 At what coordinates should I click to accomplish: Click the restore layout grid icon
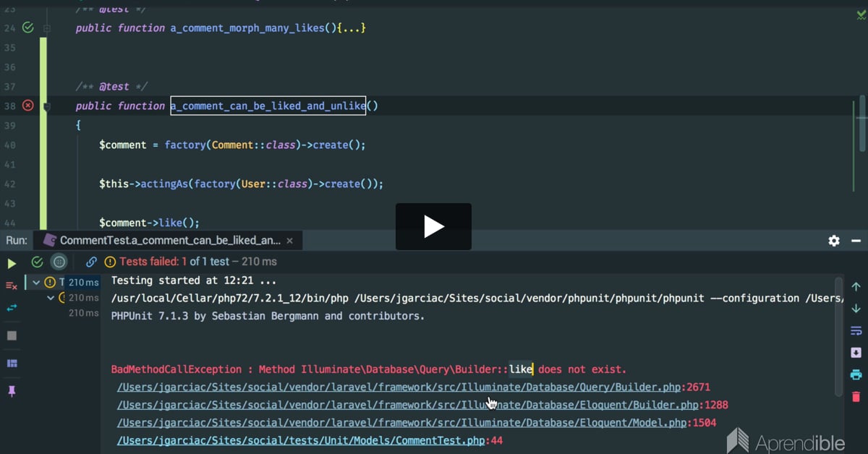(x=12, y=364)
